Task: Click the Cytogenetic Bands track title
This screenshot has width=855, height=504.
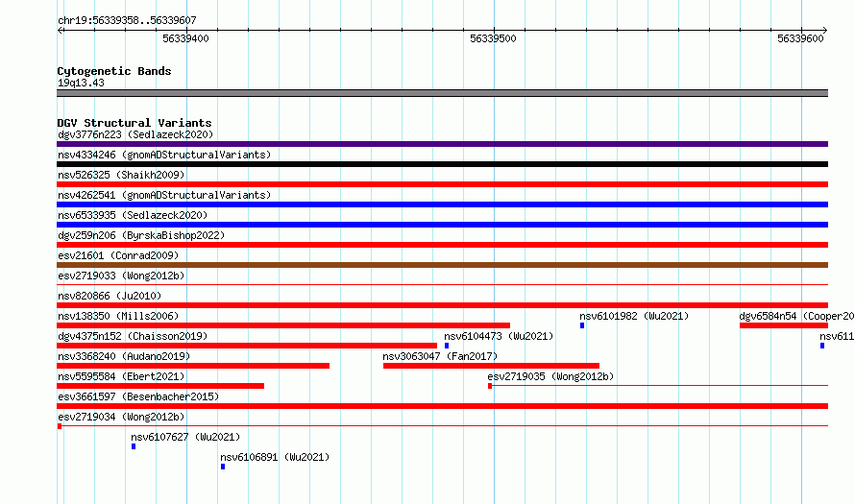Action: pos(114,71)
